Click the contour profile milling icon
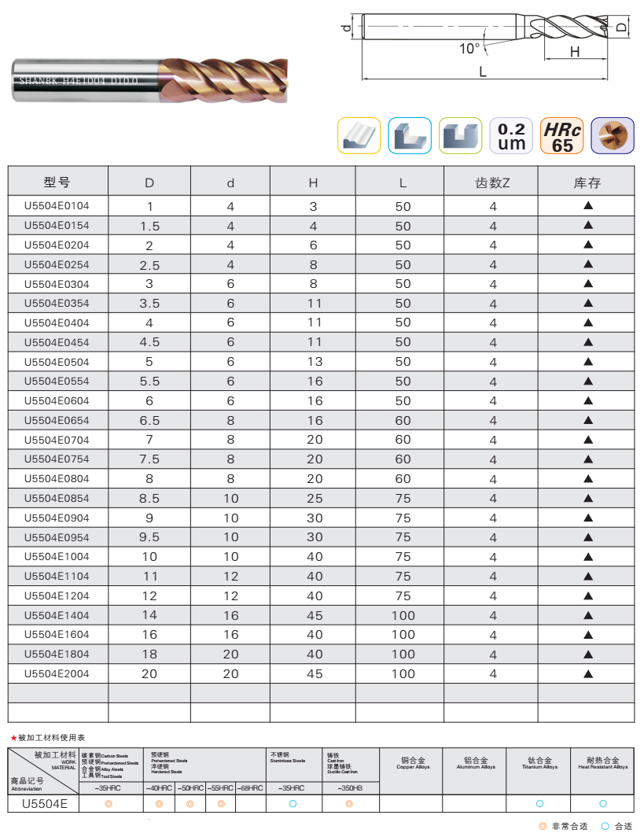644x837 pixels. coord(359,135)
